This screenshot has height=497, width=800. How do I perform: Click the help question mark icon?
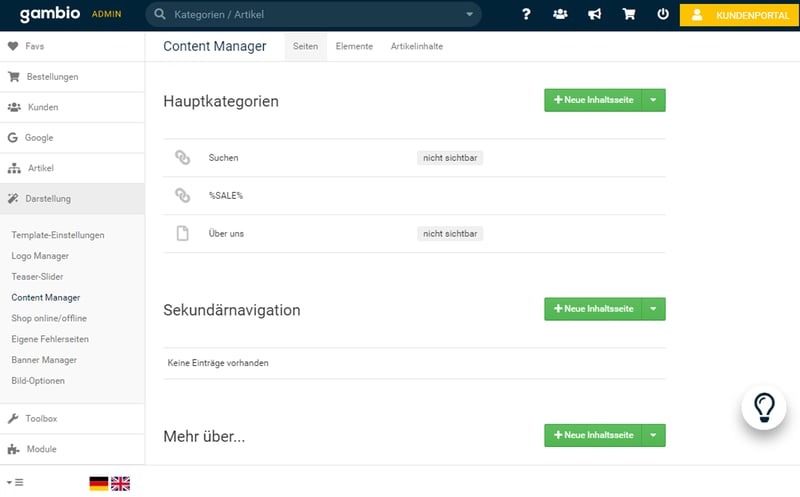(x=526, y=15)
